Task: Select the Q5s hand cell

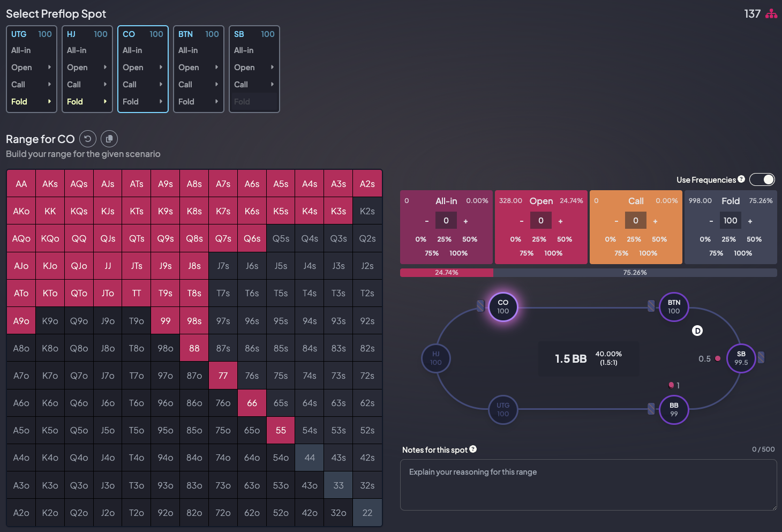Action: click(x=281, y=238)
